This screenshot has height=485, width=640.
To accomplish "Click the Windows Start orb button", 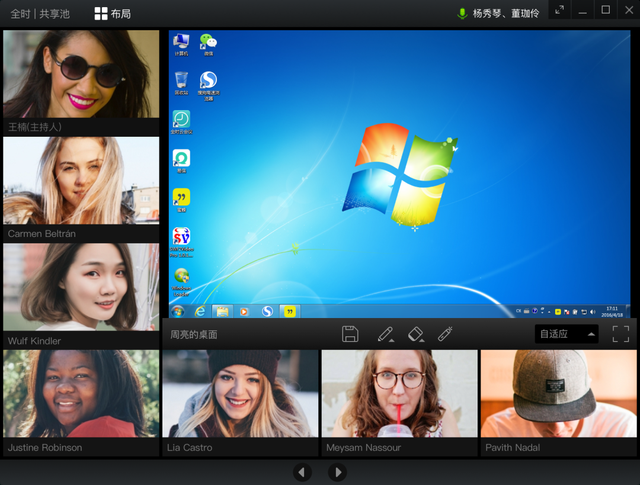I will (178, 311).
